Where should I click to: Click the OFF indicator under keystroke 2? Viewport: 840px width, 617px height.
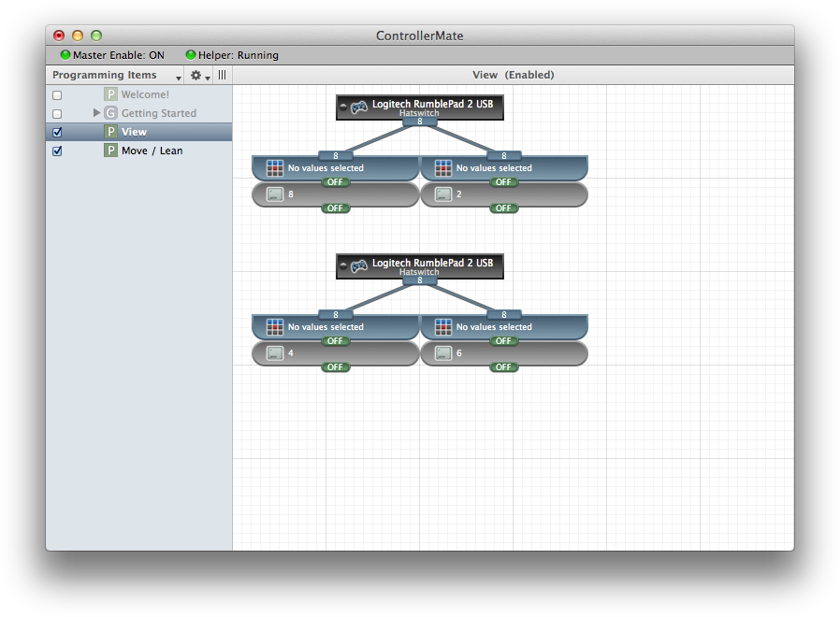pyautogui.click(x=503, y=208)
